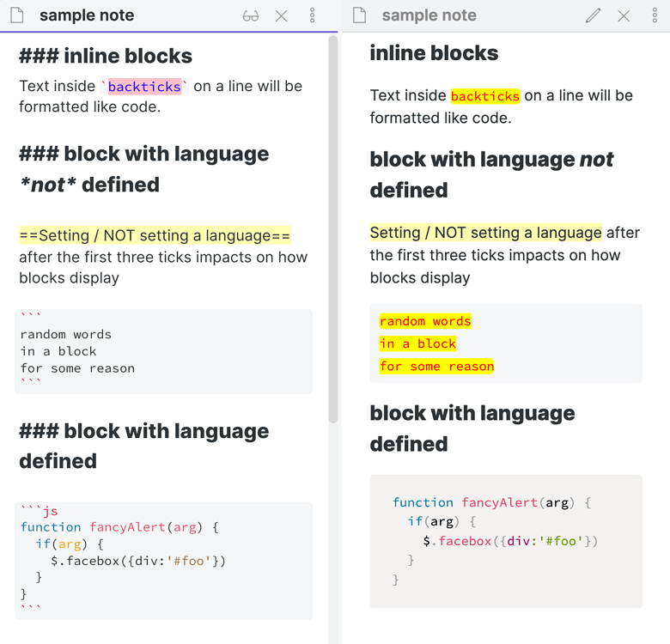Place cursor on 'random words' in editor code block
Screen dimensions: 670x644
[65, 335]
